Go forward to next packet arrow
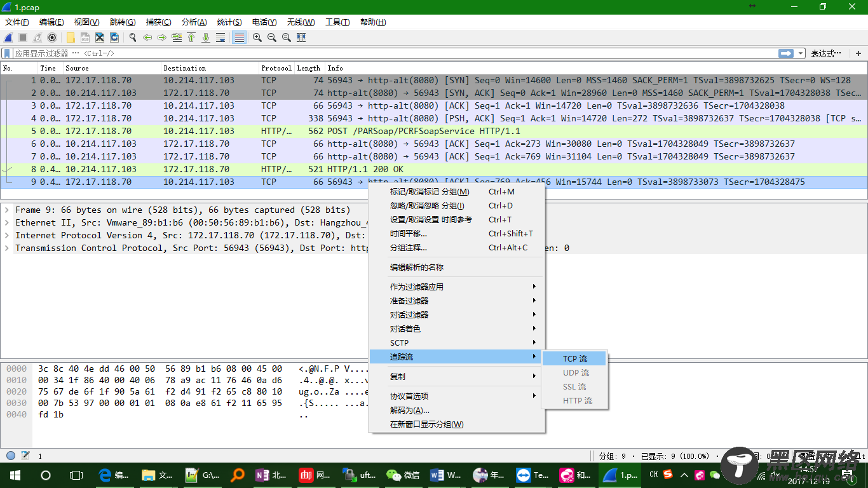This screenshot has height=488, width=868. [x=162, y=37]
